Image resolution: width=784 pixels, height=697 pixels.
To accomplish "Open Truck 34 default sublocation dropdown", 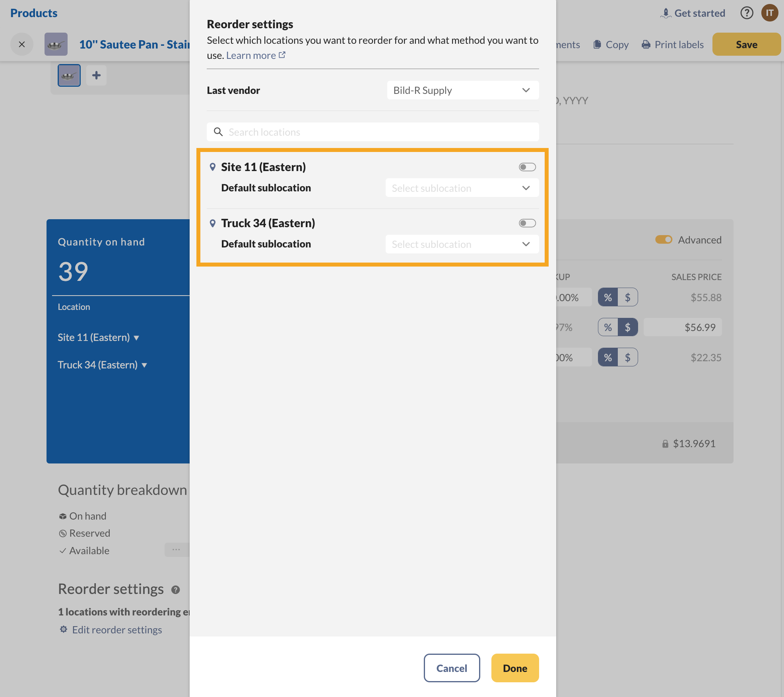I will [x=462, y=244].
